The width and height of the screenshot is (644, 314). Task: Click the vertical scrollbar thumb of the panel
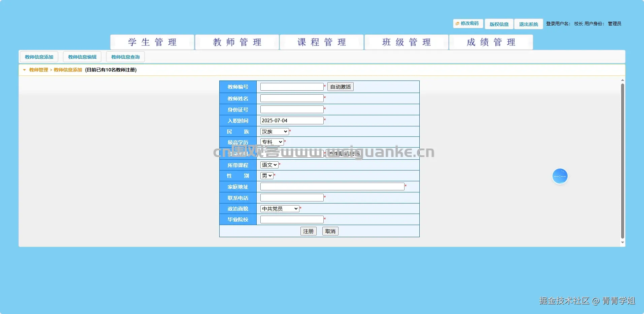(622, 161)
